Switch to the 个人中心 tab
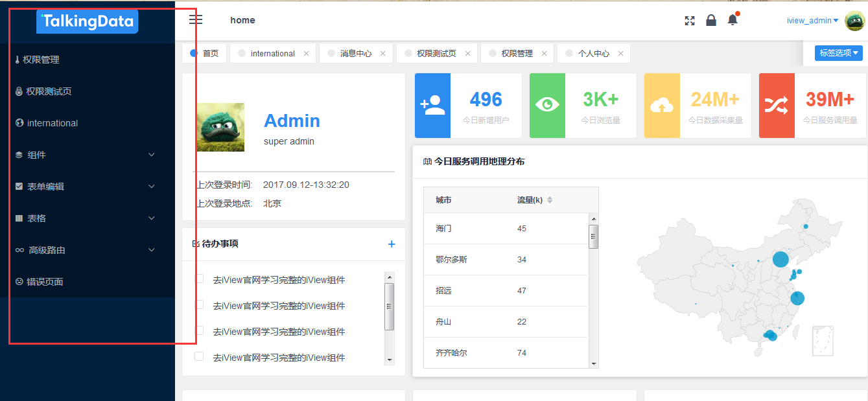This screenshot has height=401, width=868. coord(593,54)
